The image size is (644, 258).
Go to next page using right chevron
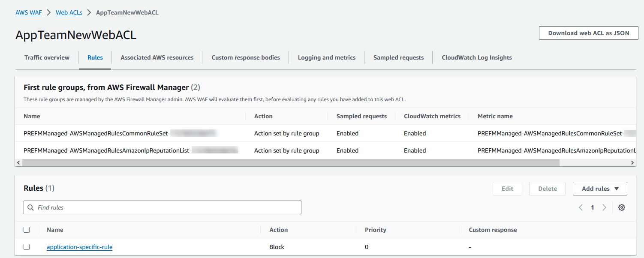[605, 207]
